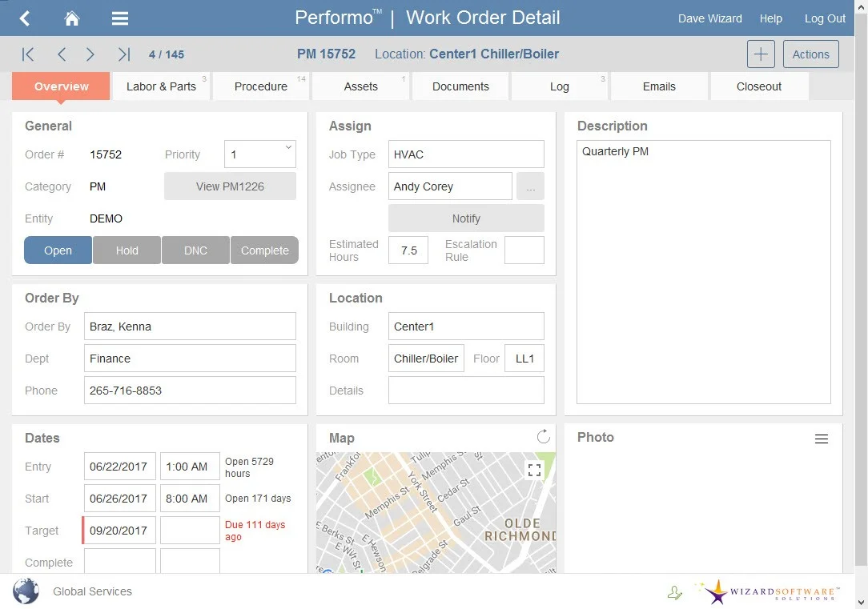This screenshot has width=868, height=609.
Task: Click the record counter 4 / 145
Action: 166,54
